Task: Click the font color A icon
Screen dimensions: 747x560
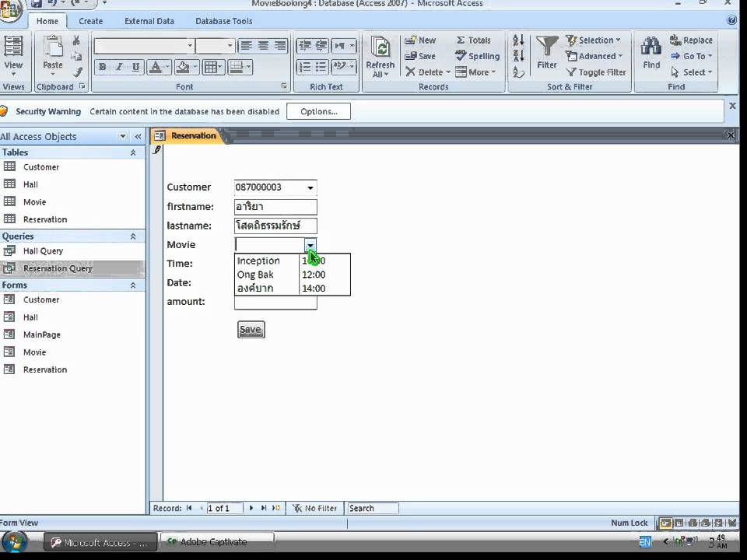Action: (156, 67)
